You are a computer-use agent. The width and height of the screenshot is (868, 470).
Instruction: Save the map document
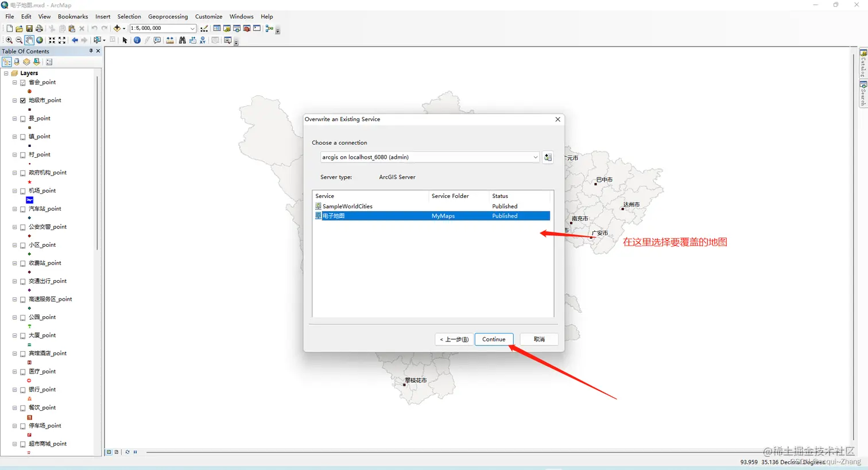click(x=29, y=28)
